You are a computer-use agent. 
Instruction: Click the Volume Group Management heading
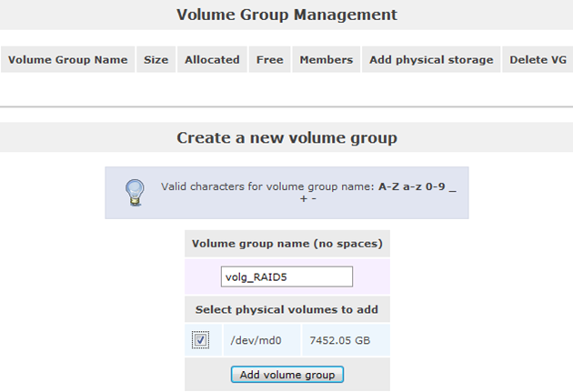pos(286,15)
